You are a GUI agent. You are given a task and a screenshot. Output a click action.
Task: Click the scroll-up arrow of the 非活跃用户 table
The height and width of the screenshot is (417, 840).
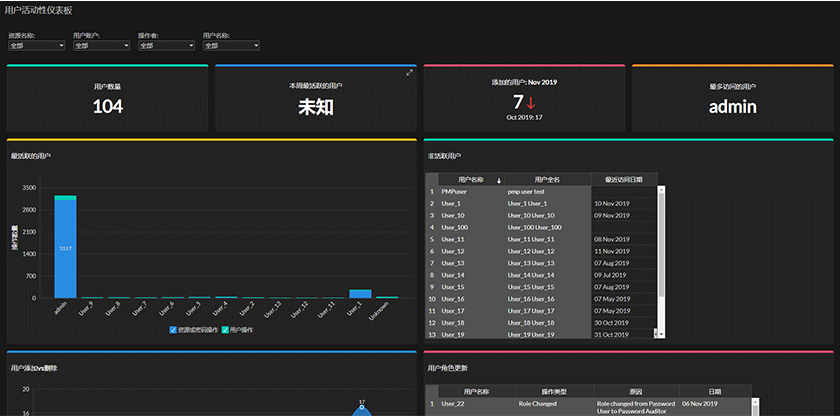pyautogui.click(x=661, y=189)
